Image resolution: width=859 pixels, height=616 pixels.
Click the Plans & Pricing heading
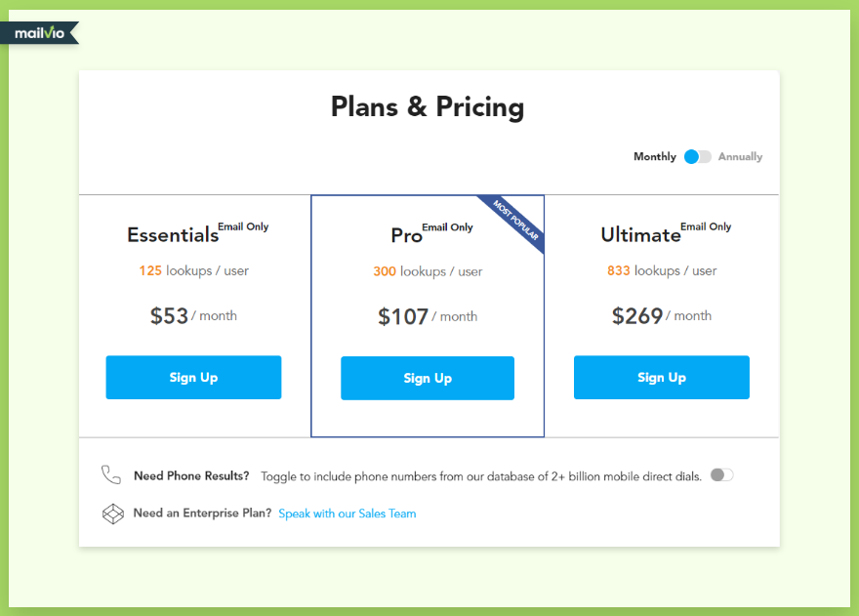click(428, 107)
